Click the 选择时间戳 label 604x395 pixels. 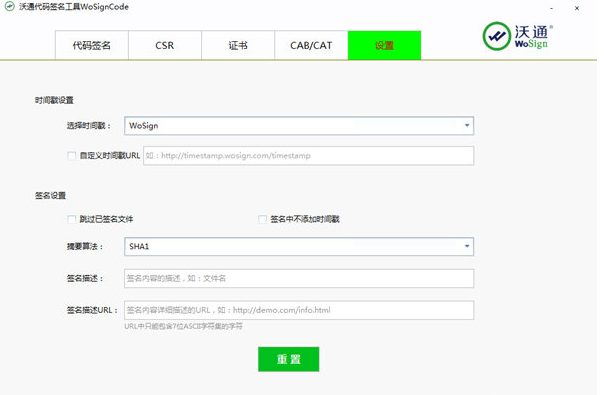click(89, 126)
